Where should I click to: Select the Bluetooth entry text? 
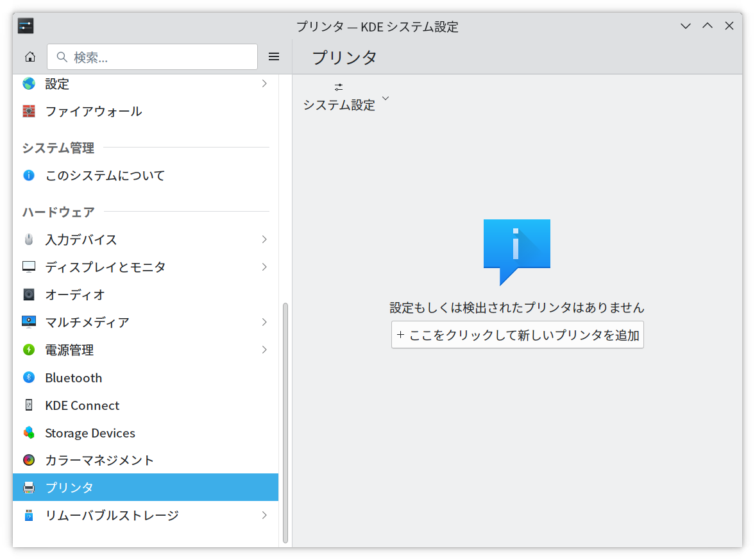(x=74, y=378)
